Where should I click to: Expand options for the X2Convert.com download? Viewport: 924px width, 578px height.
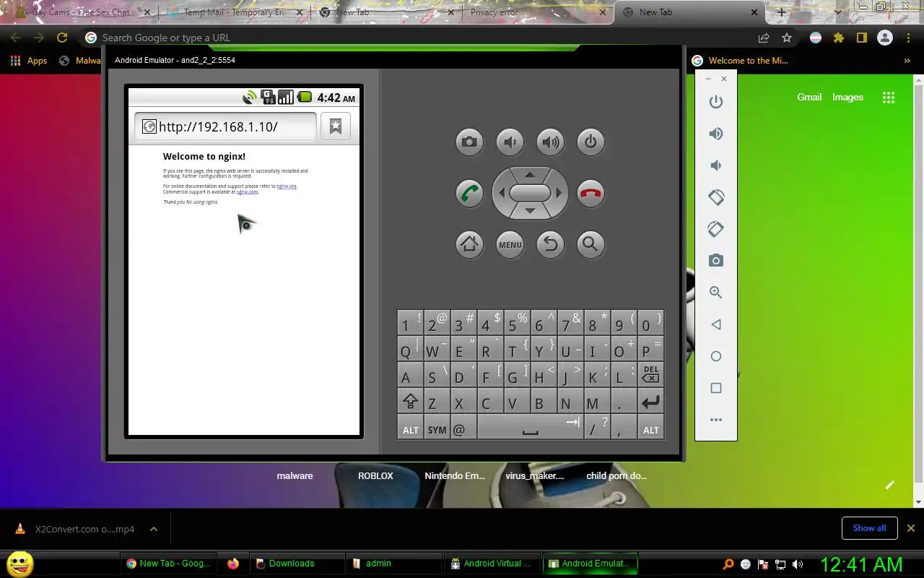[154, 529]
